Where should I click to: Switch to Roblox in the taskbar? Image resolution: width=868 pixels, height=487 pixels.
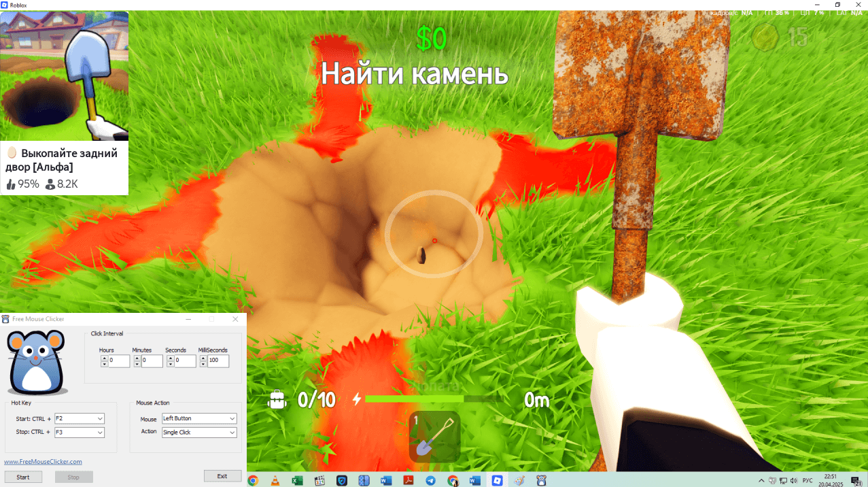[x=498, y=480]
